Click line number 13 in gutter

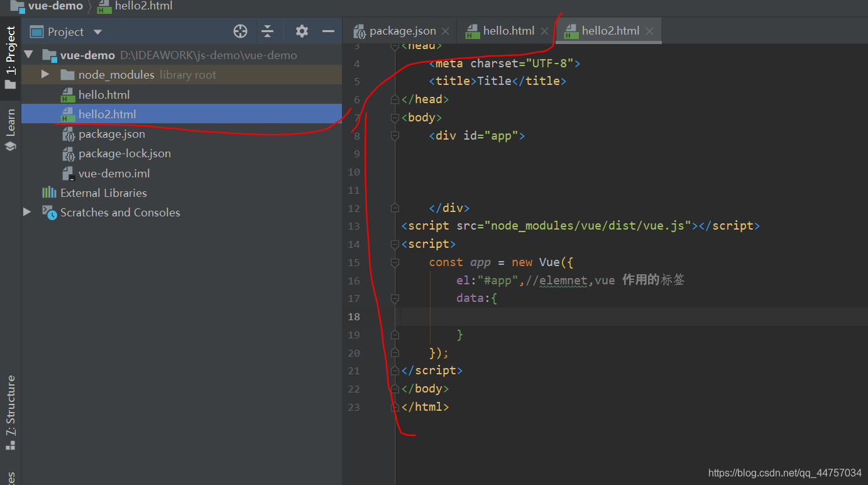point(354,226)
